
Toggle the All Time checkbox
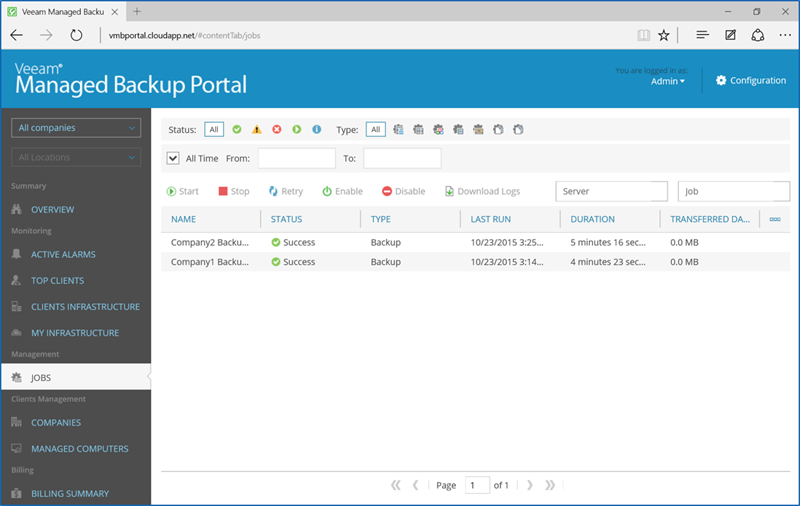[174, 158]
